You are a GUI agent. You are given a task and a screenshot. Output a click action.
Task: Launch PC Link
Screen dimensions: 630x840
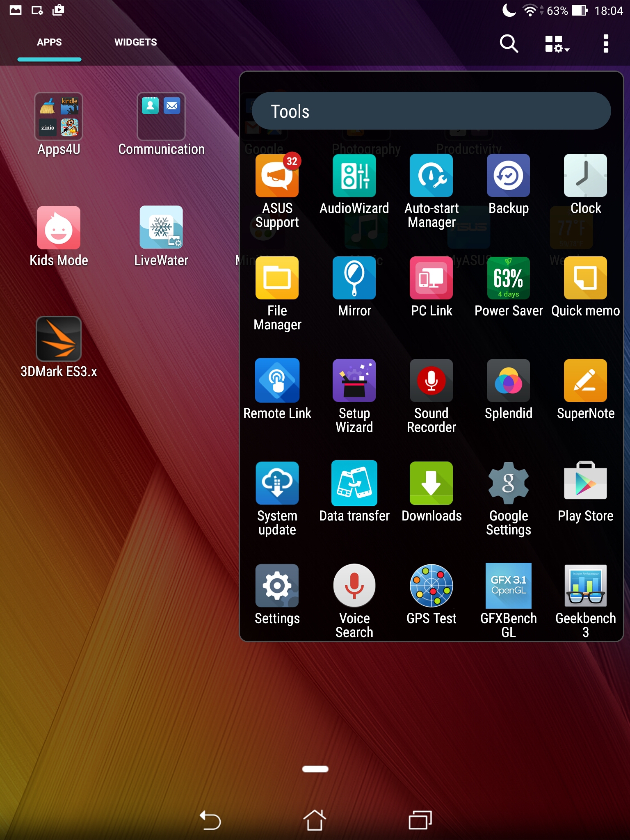(431, 278)
